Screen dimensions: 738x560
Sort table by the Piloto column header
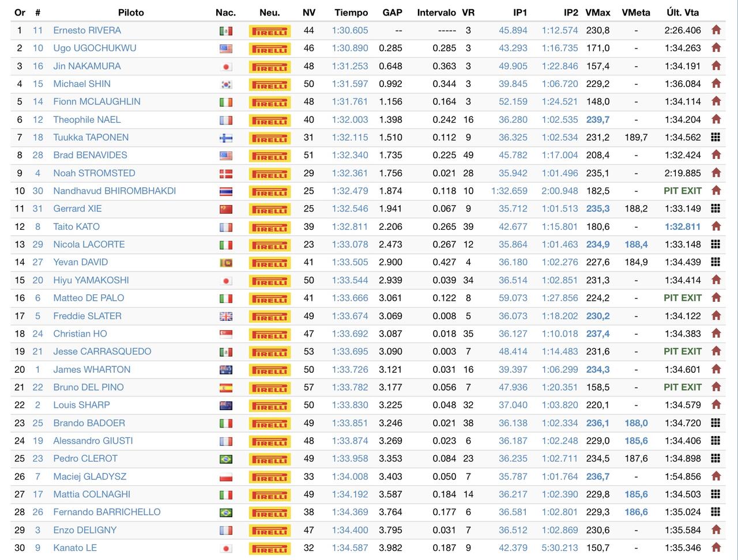coord(131,12)
